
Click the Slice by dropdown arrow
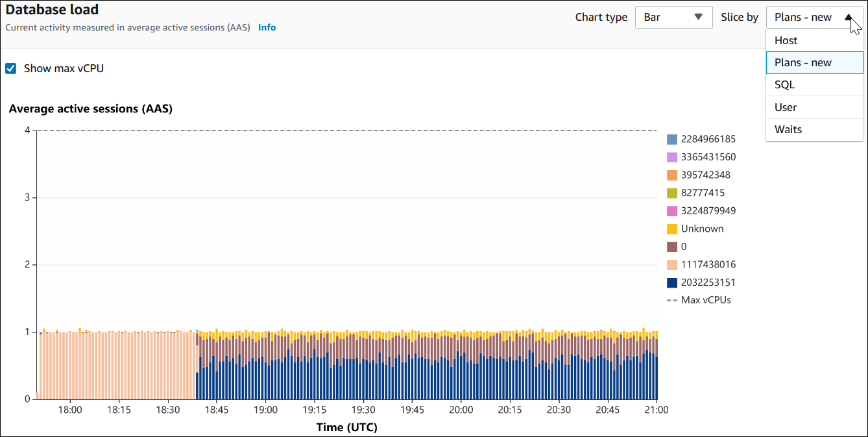coord(849,18)
